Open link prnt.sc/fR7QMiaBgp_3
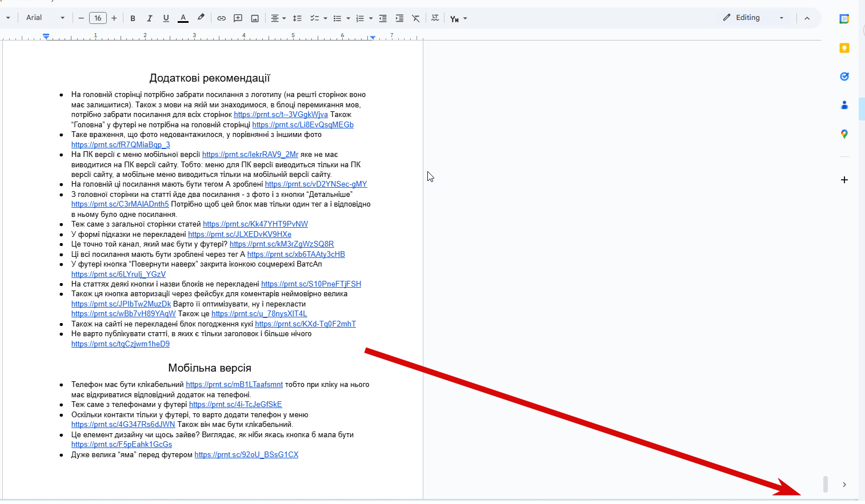Viewport: 865px width, 504px height. (x=121, y=145)
